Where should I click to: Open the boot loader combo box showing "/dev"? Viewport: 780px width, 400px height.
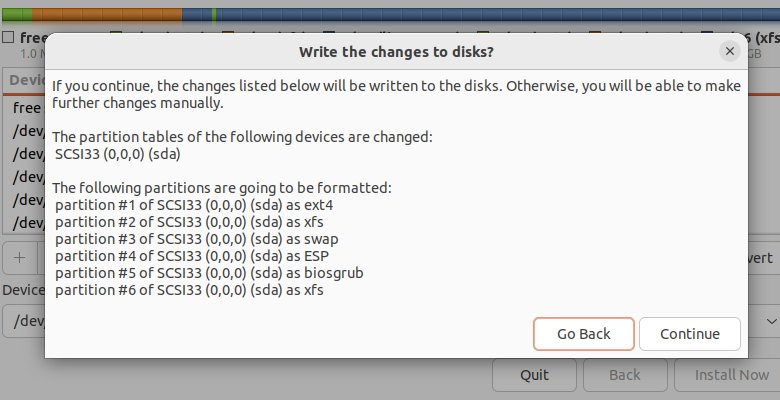click(x=25, y=321)
